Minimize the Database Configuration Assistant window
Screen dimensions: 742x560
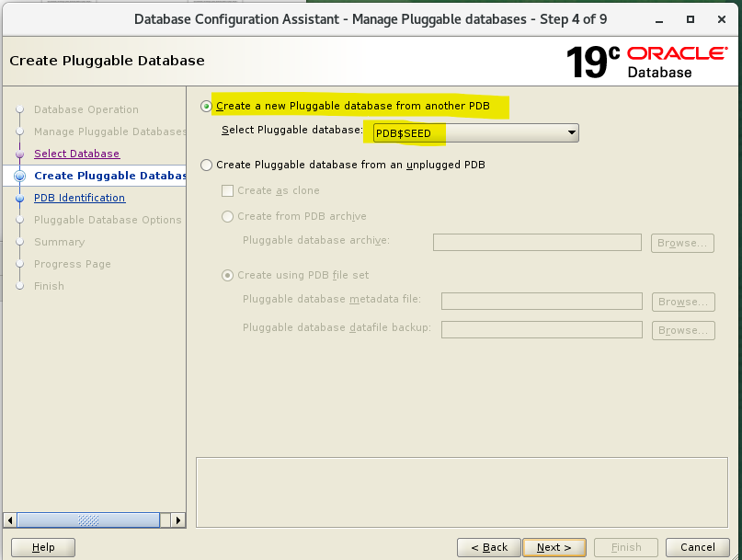[659, 20]
